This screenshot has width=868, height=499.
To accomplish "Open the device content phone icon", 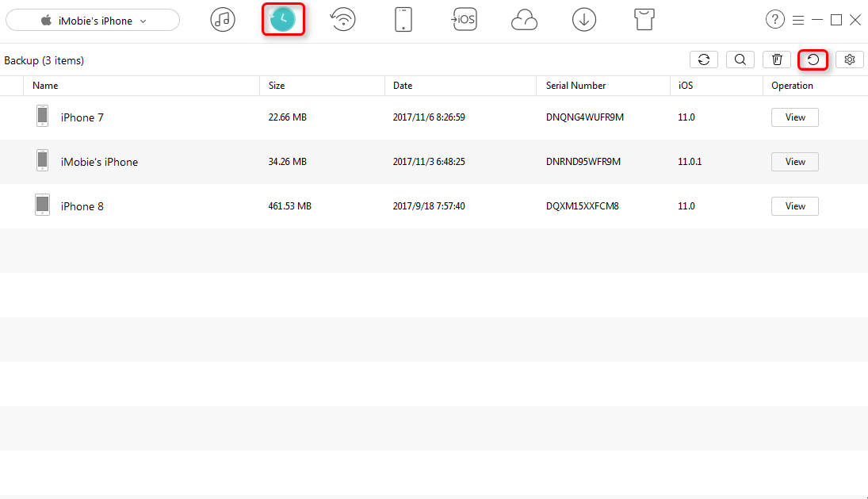I will point(403,20).
